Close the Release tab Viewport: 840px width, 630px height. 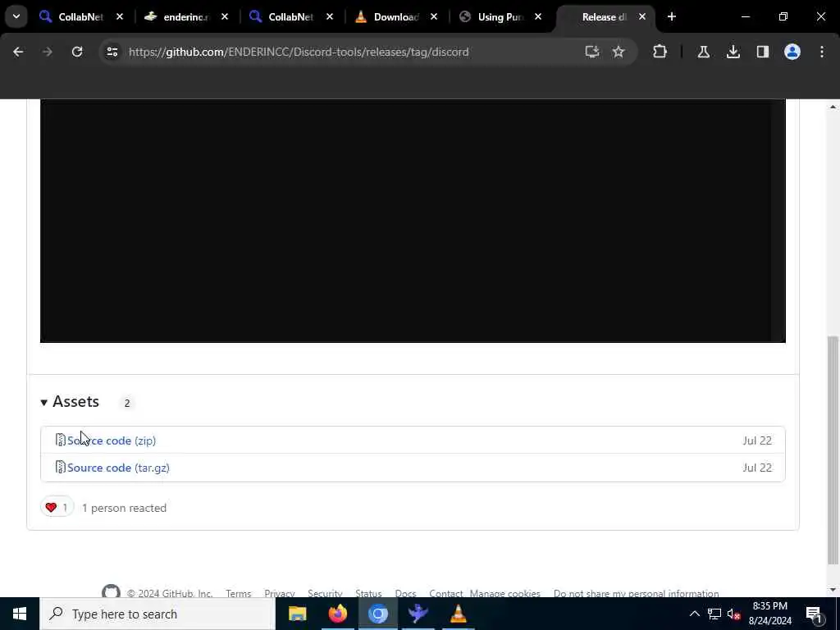coord(641,17)
